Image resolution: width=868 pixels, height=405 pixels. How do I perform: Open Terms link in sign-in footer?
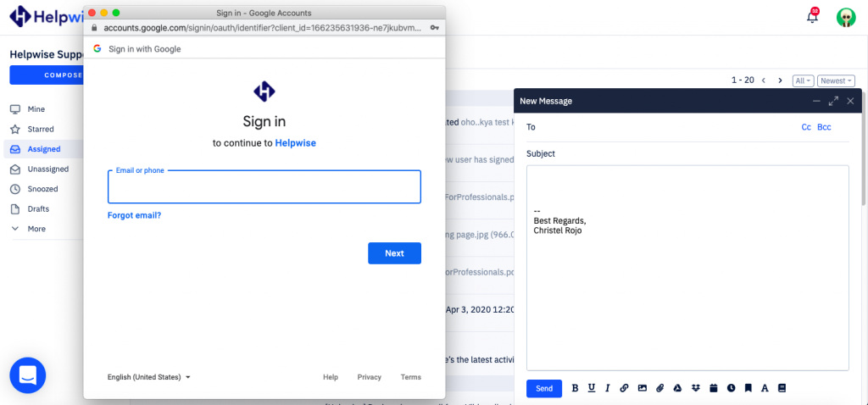coord(411,377)
